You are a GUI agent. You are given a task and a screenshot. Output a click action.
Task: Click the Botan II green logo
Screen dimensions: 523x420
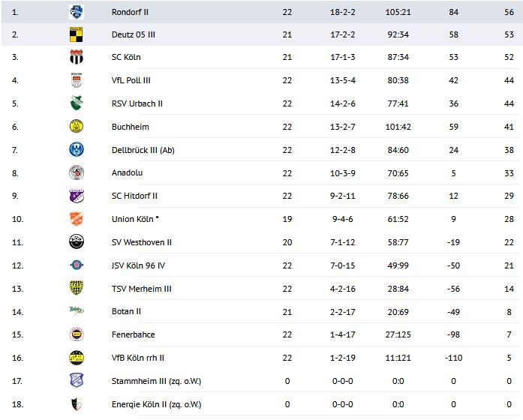77,311
